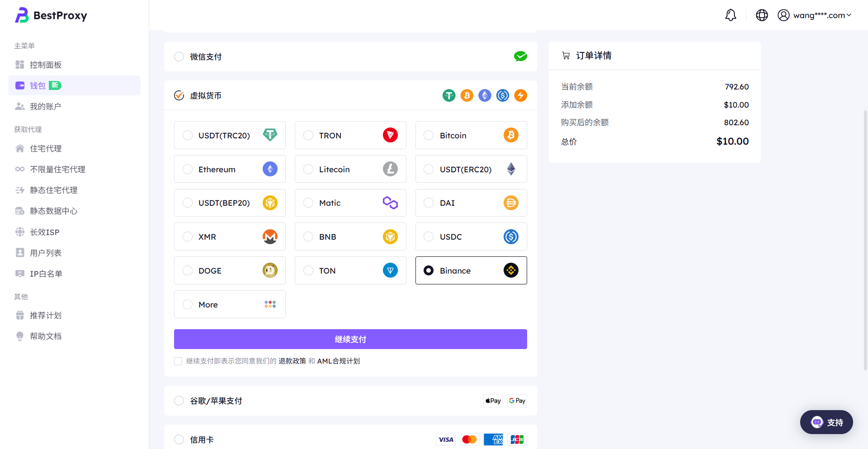Click the user avatar icon
Screen dimensions: 868x449
[x=783, y=15]
